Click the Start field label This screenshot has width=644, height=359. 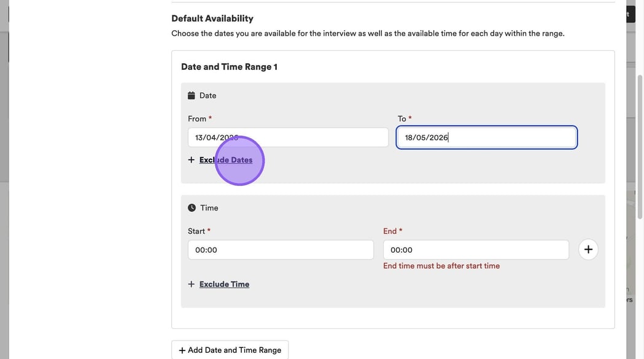click(x=196, y=231)
